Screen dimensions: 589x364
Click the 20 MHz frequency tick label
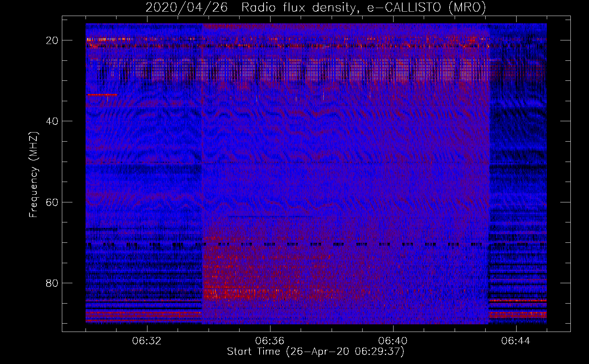(52, 40)
